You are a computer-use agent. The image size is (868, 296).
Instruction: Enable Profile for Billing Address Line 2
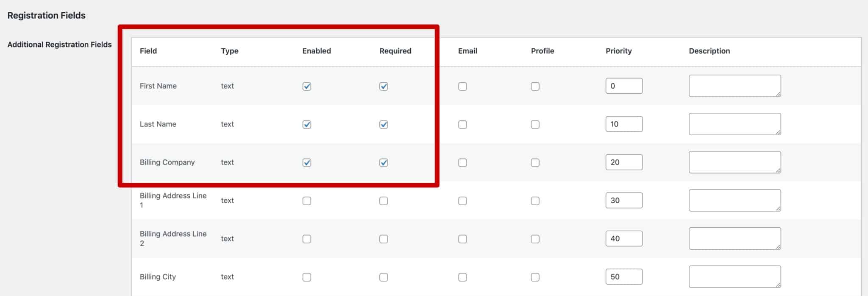pyautogui.click(x=535, y=238)
